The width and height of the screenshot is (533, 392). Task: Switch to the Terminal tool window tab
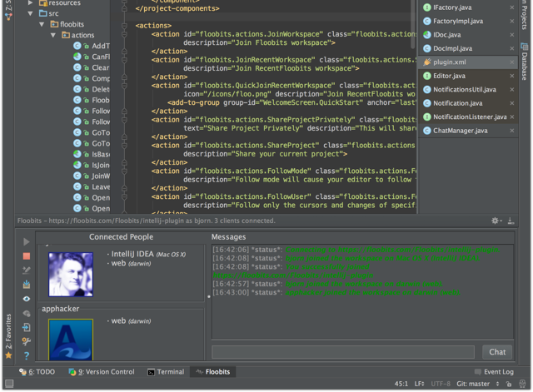pos(166,372)
